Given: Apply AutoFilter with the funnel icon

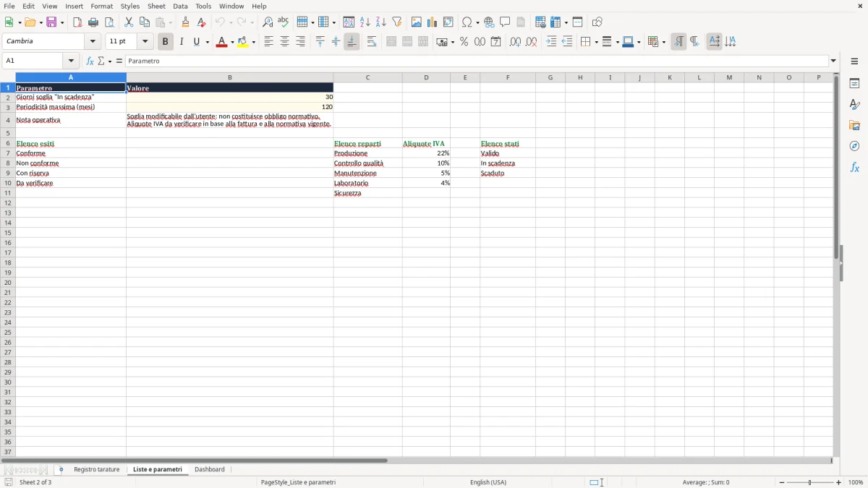Looking at the screenshot, I should click(397, 22).
